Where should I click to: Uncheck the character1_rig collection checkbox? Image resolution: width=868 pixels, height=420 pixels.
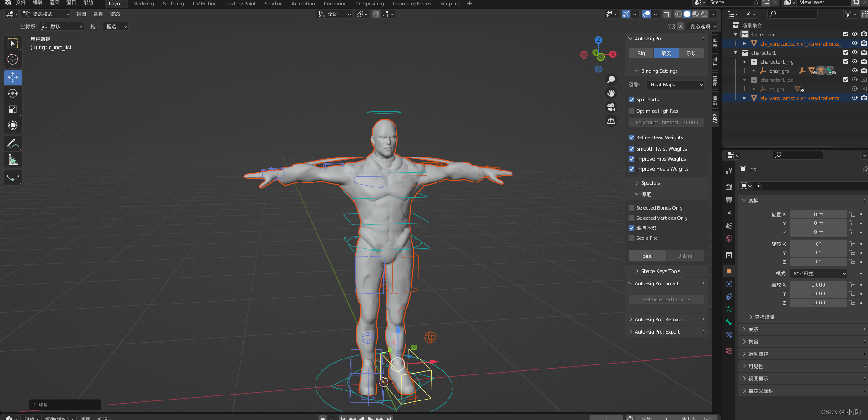[x=846, y=61]
